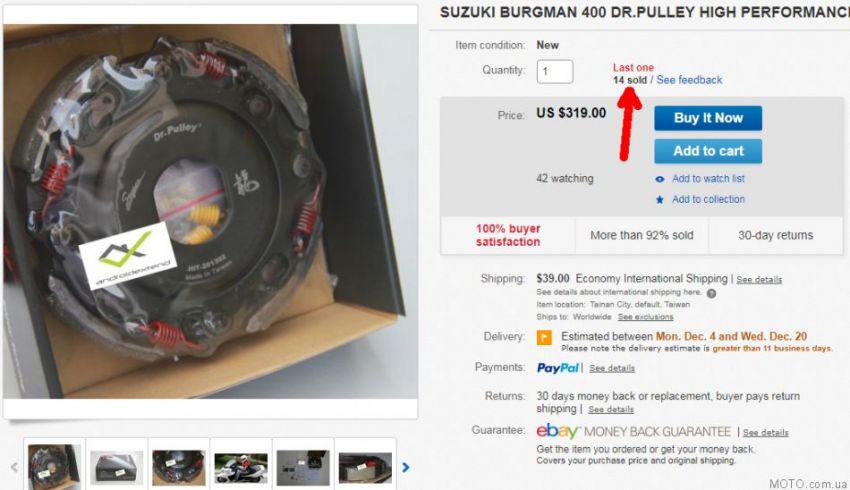Select the first clutch thumbnail image
The image size is (850, 490).
(54, 466)
